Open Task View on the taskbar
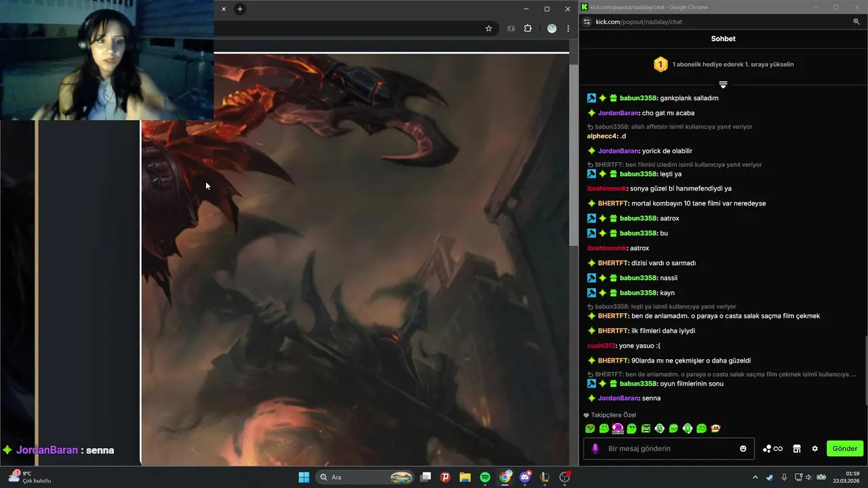This screenshot has height=488, width=868. pyautogui.click(x=426, y=477)
